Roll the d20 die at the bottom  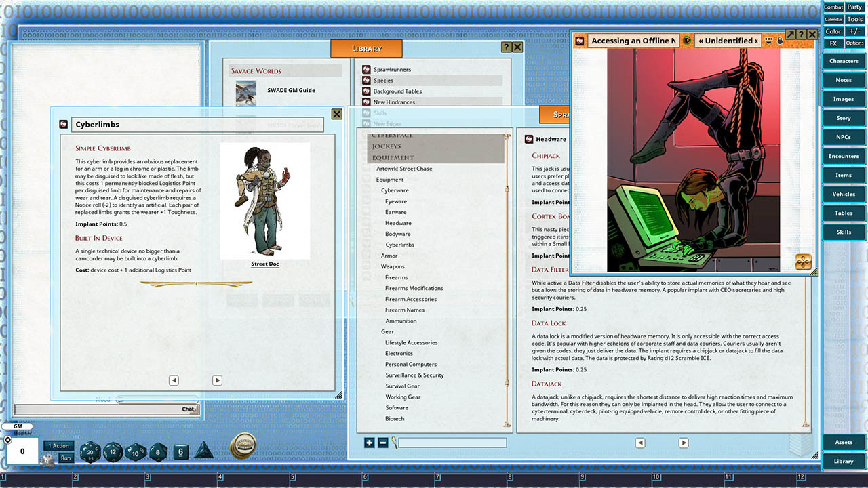90,452
